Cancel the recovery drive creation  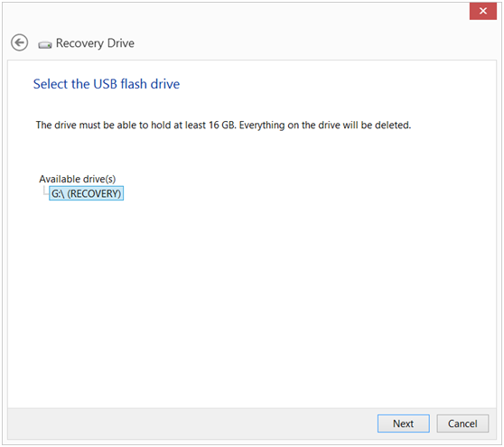coord(462,424)
